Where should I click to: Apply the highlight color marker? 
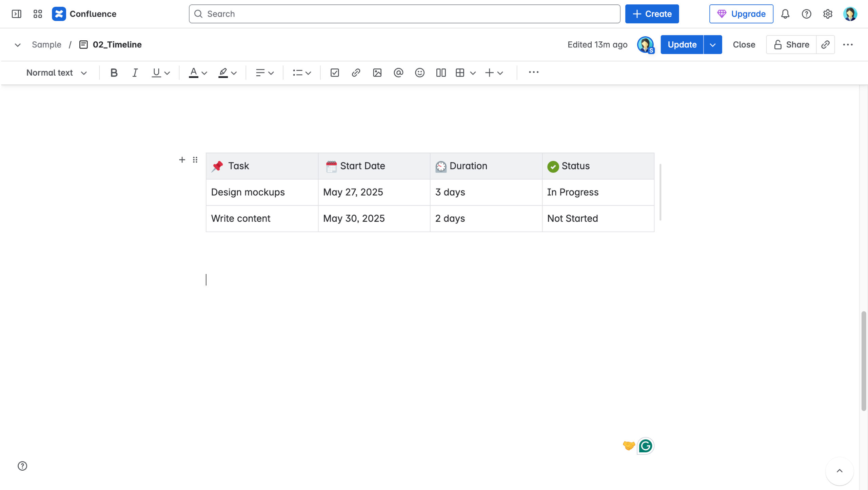(223, 73)
